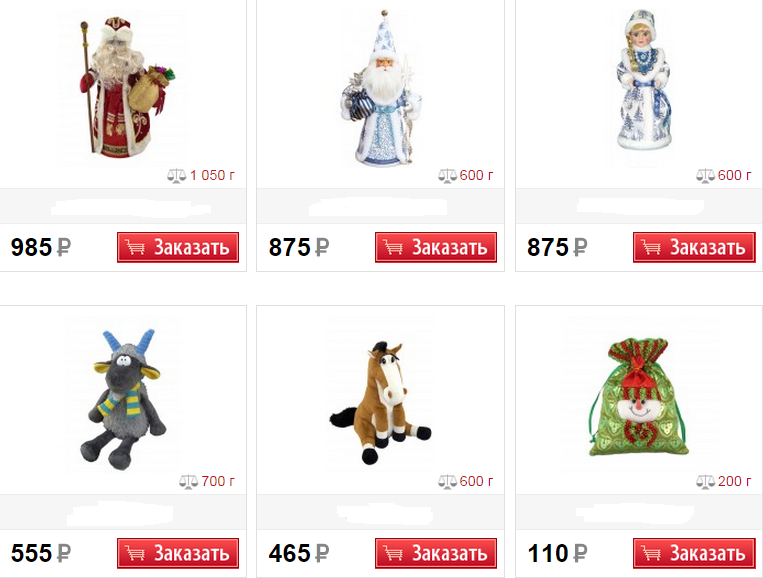The image size is (763, 578).
Task: Click the cart icon on the 465 ₽ order button
Action: 393,553
